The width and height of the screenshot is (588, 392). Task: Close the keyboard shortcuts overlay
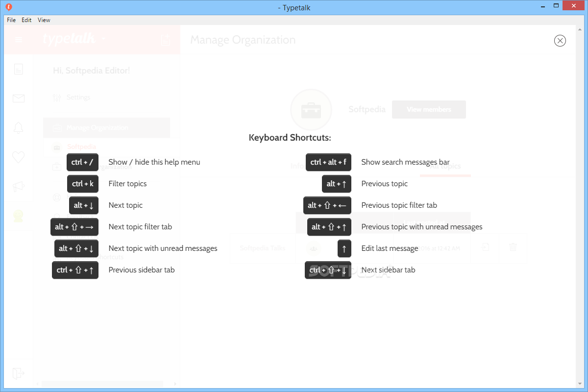click(x=560, y=41)
